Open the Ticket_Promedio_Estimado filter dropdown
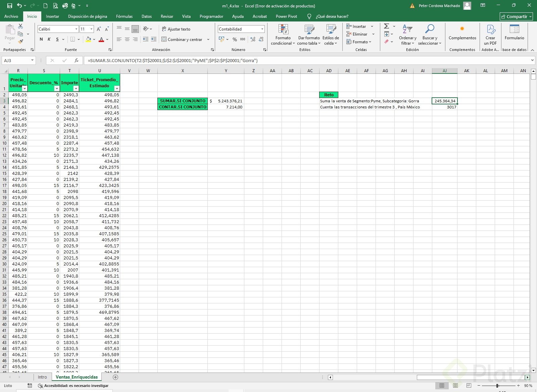This screenshot has height=392, width=537. pyautogui.click(x=117, y=89)
